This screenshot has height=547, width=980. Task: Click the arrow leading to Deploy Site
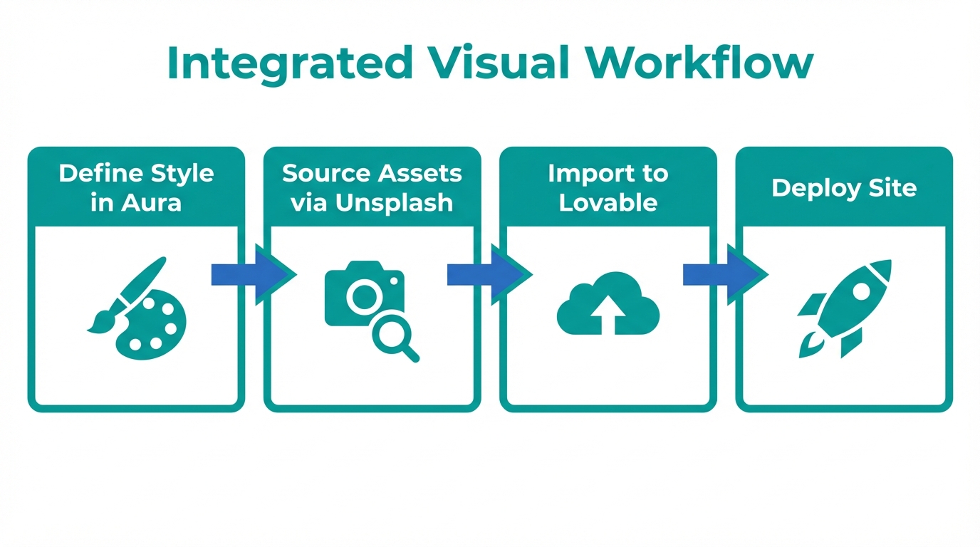coord(725,274)
